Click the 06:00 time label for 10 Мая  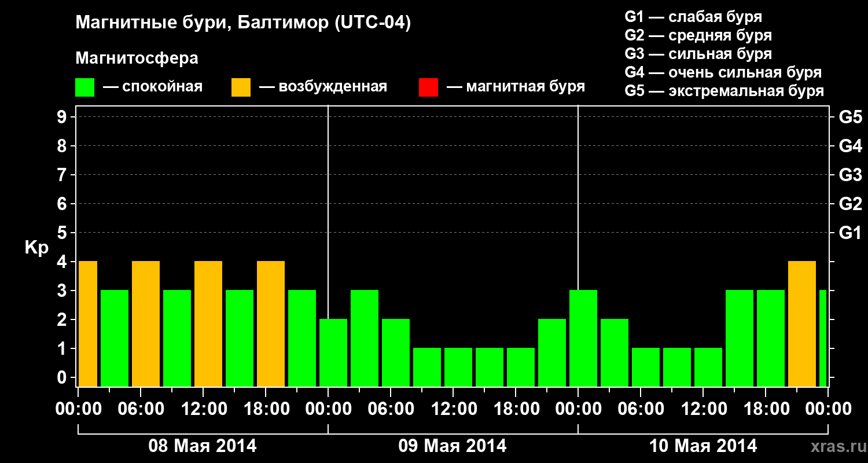(641, 409)
